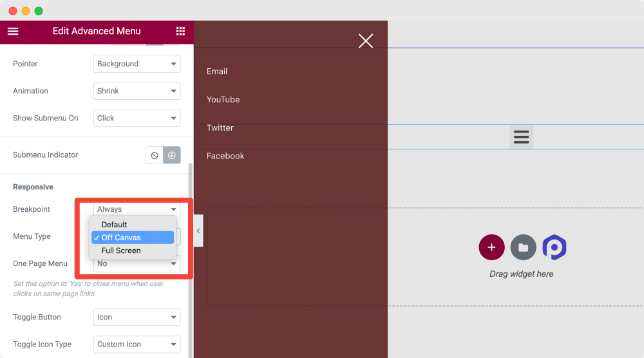Screen dimensions: 644x358
Task: Click the purple PowerPack logo icon
Action: [x=554, y=247]
